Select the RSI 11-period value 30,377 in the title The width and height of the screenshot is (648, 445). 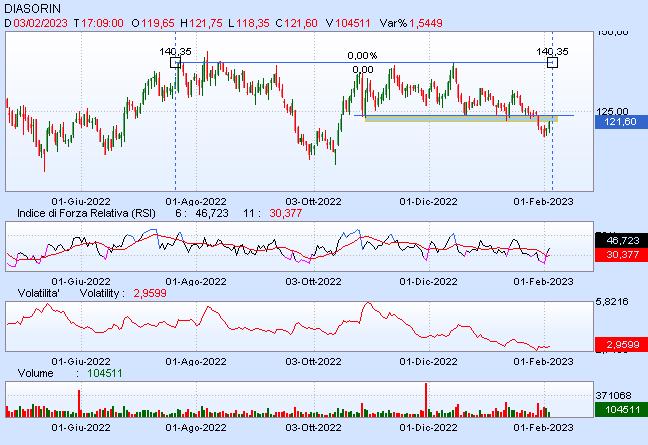[286, 214]
